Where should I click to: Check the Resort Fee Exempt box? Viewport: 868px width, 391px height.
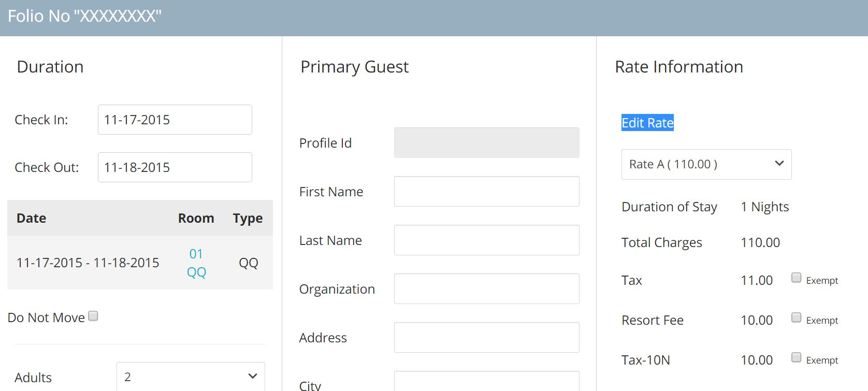pyautogui.click(x=797, y=317)
